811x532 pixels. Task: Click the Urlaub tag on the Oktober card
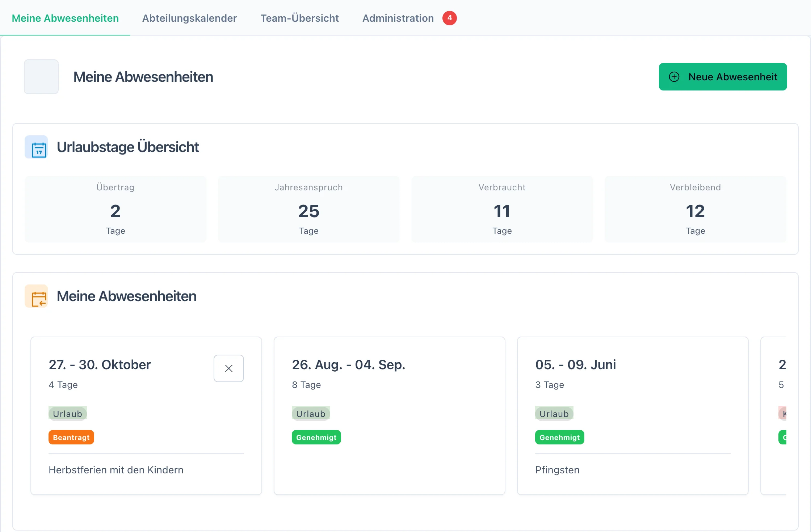[x=68, y=414]
